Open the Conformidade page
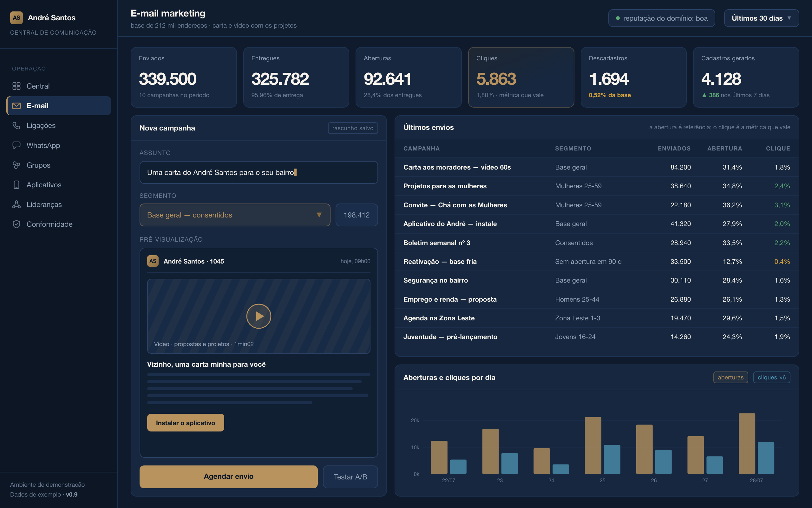 (59, 224)
